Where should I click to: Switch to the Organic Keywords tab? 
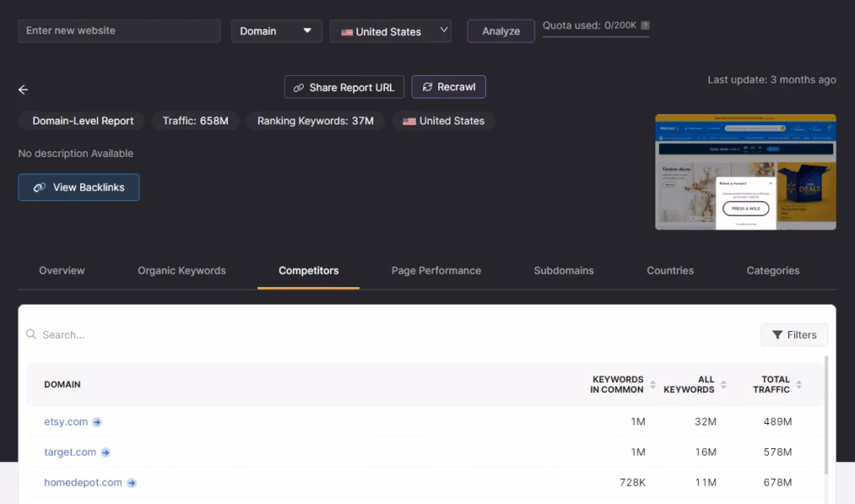(x=181, y=270)
